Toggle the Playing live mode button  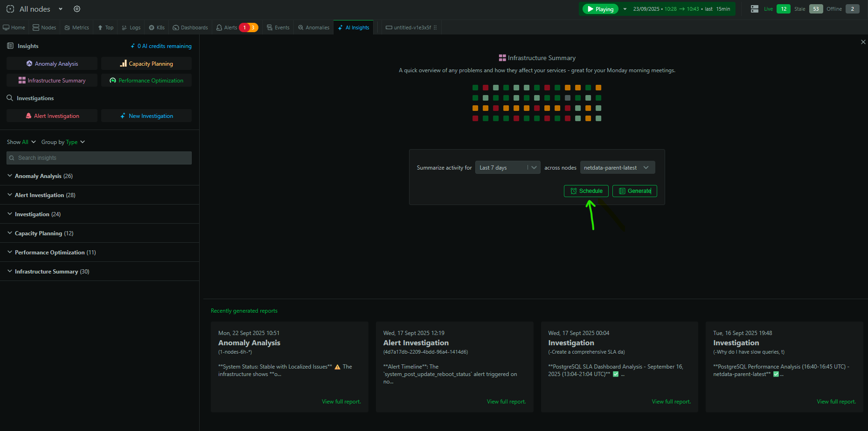[600, 9]
